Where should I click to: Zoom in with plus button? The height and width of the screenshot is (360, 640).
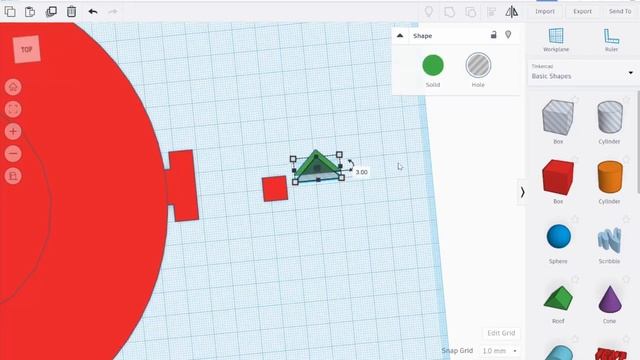[x=13, y=131]
